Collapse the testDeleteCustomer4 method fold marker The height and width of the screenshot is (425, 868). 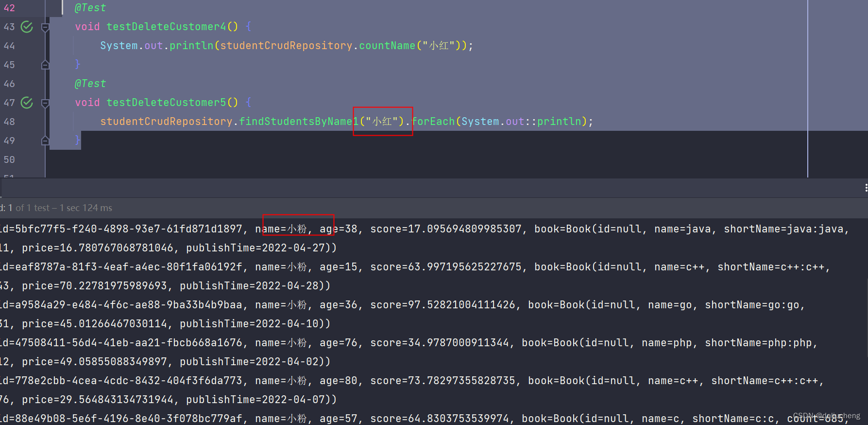pos(45,27)
